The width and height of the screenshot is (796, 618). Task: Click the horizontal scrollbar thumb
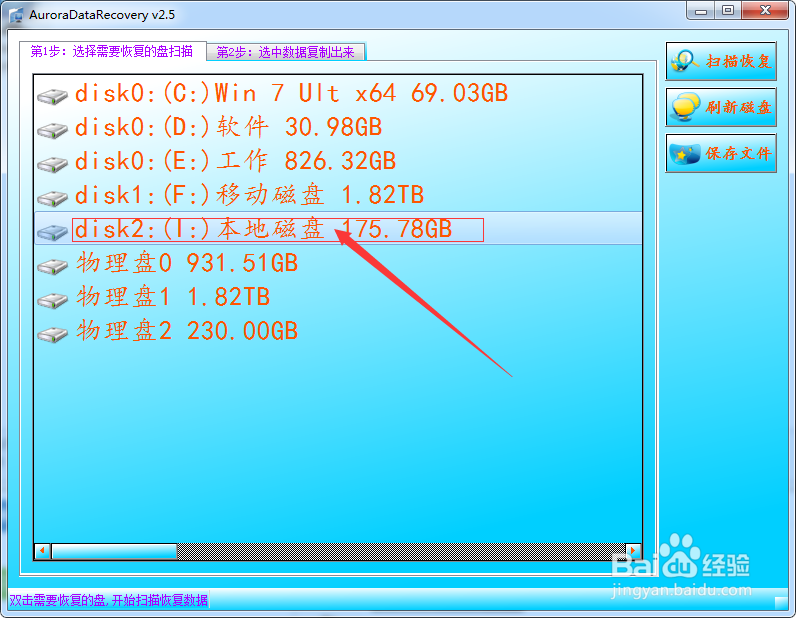(x=114, y=551)
